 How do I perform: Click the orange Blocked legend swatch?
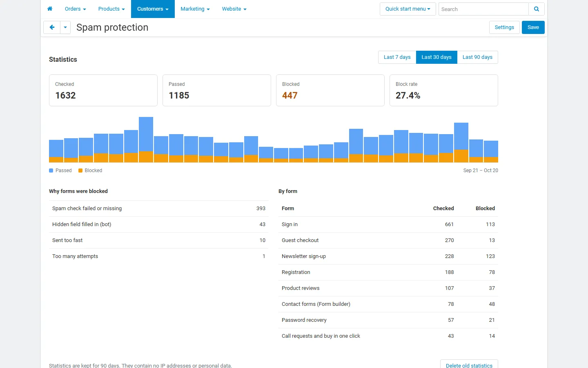click(x=80, y=171)
